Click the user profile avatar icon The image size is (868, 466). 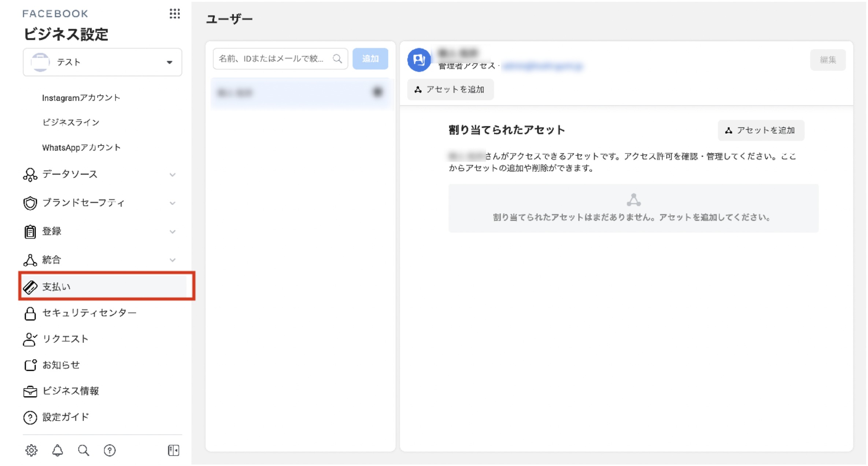[x=419, y=60]
